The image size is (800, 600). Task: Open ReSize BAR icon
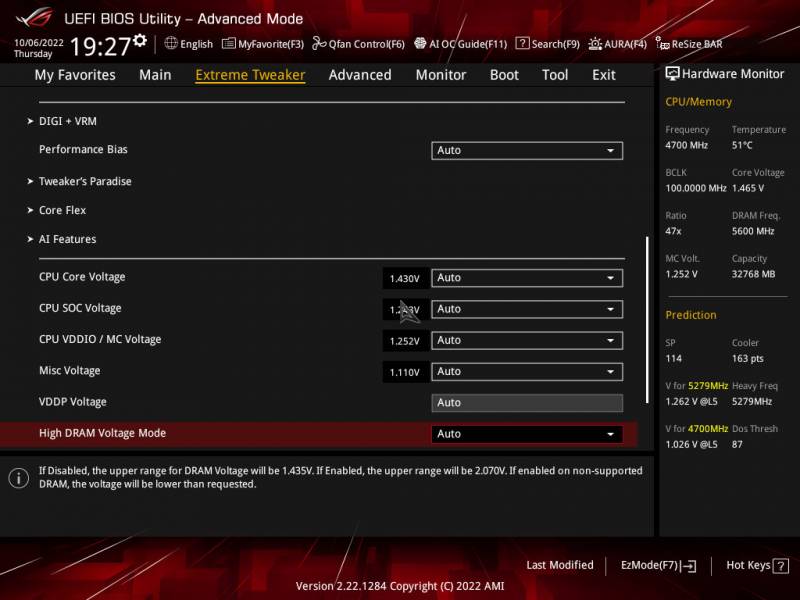[662, 44]
